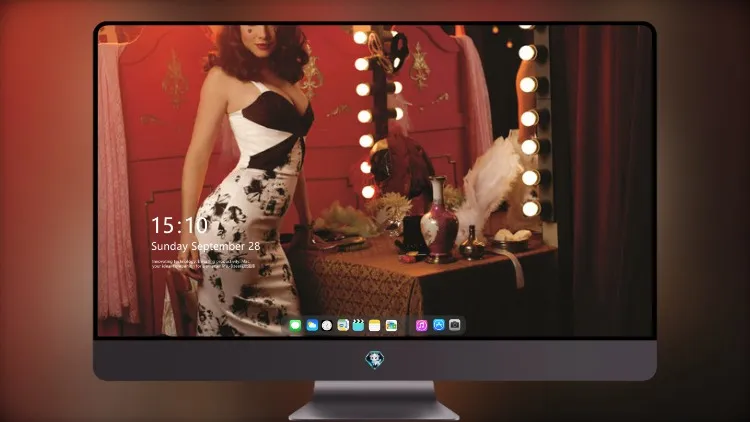Launch the pink Music app icon
Viewport: 750px width, 422px height.
421,325
